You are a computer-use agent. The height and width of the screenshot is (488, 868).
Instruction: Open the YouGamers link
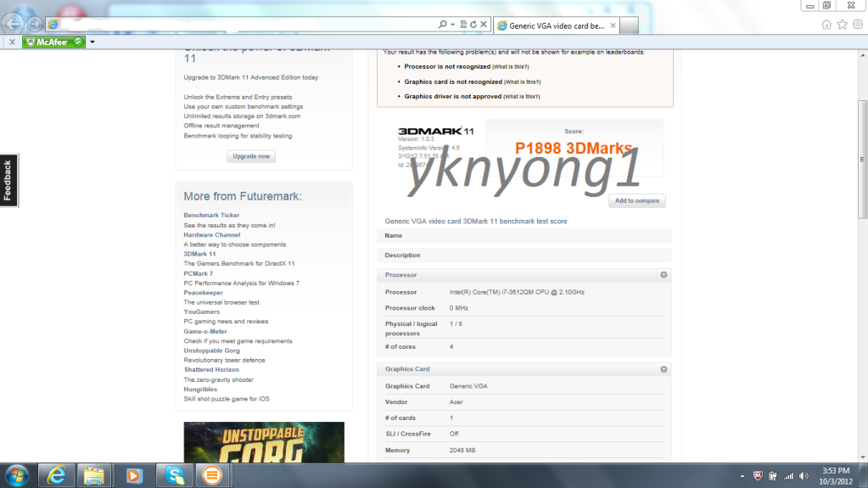coord(201,311)
